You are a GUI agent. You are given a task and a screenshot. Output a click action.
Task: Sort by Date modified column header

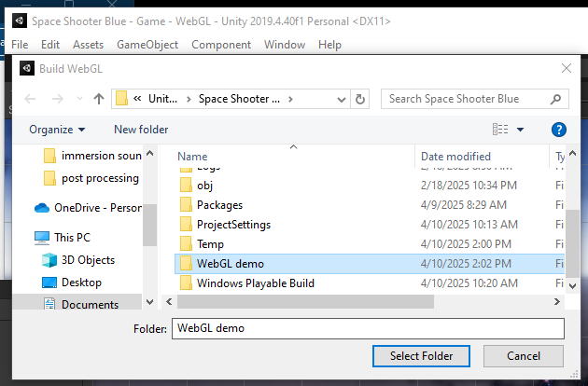pos(455,157)
